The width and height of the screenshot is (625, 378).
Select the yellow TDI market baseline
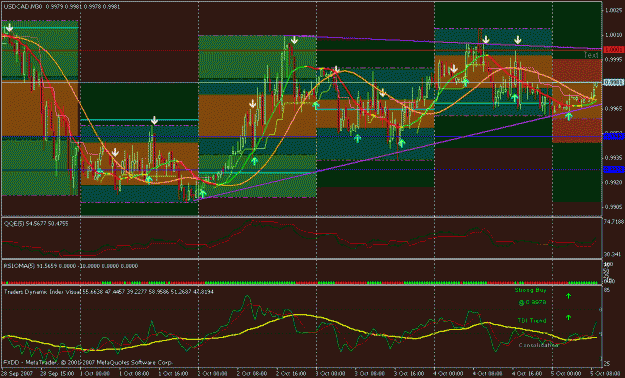(x=299, y=315)
